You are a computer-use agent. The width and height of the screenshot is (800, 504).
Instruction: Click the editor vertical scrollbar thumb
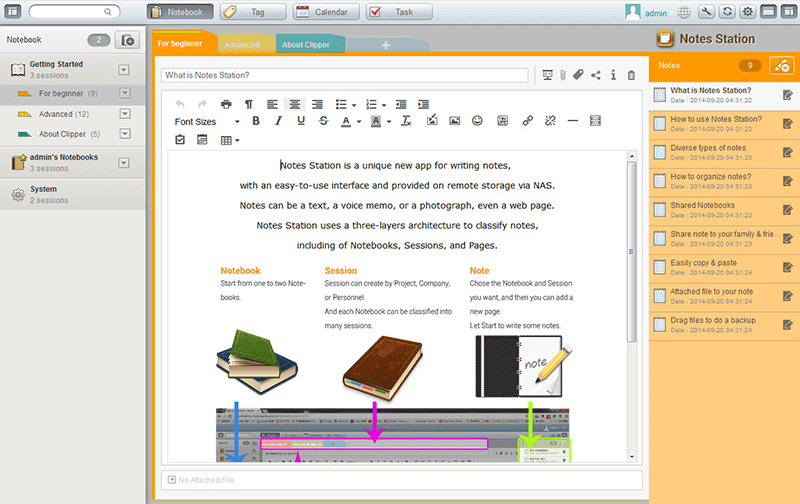pyautogui.click(x=632, y=251)
